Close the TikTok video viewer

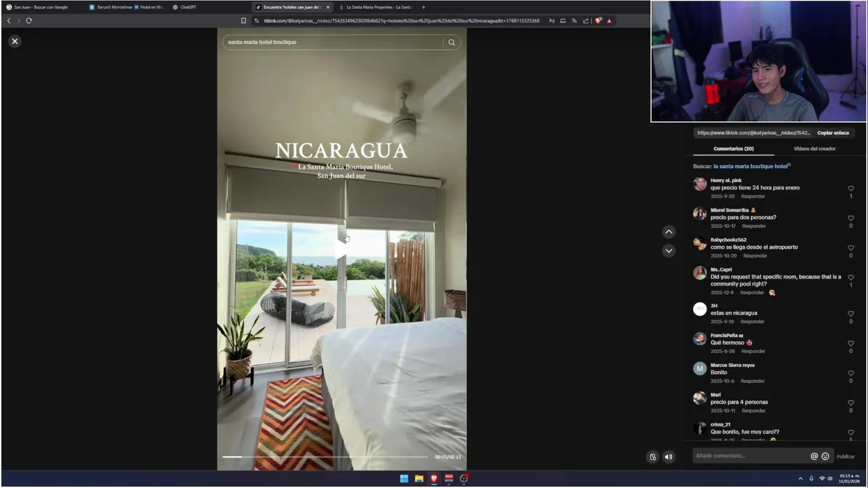tap(14, 41)
